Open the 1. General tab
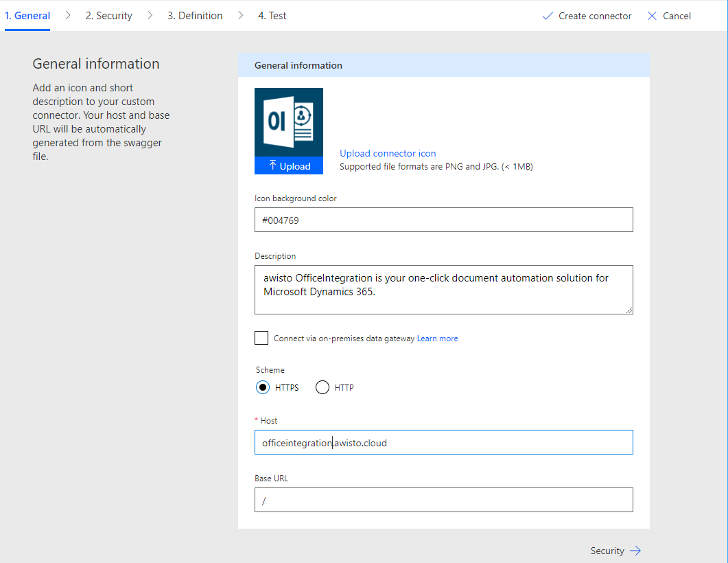This screenshot has width=728, height=563. (27, 16)
